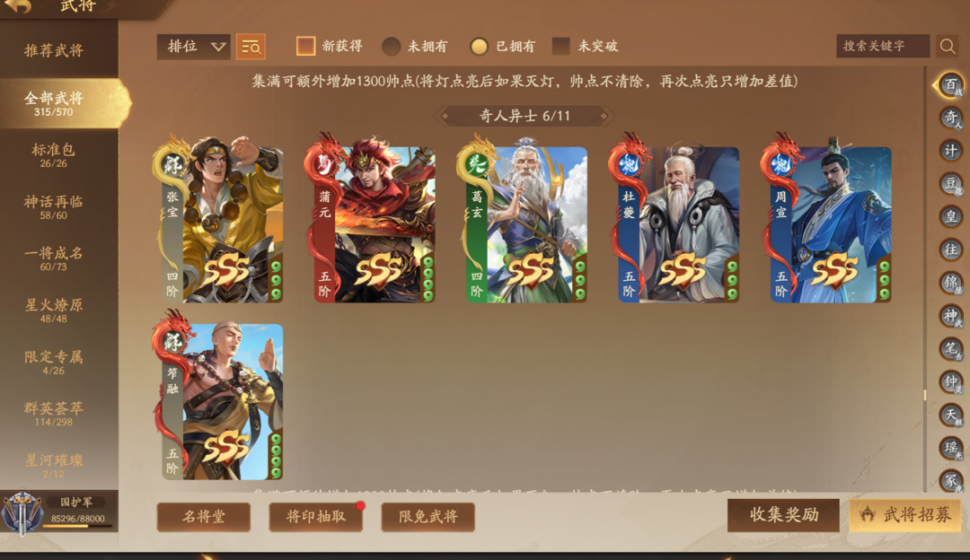Open the filter list icon beside 排位
The width and height of the screenshot is (970, 560).
pos(251,47)
